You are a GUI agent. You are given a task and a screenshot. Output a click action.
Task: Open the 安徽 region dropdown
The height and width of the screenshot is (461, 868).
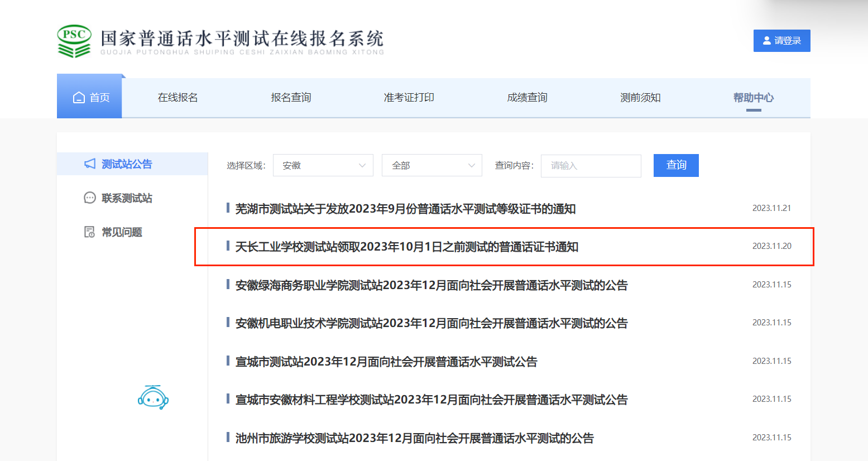pos(323,165)
